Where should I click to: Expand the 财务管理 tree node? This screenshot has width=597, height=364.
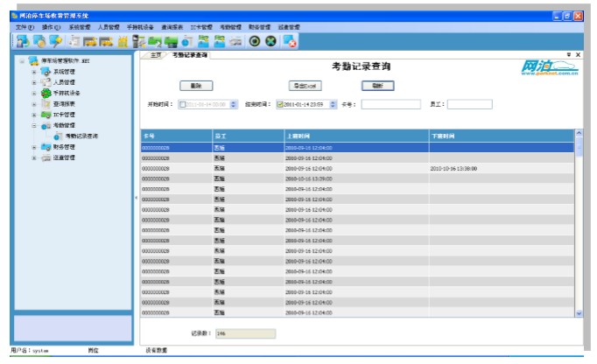click(x=34, y=147)
